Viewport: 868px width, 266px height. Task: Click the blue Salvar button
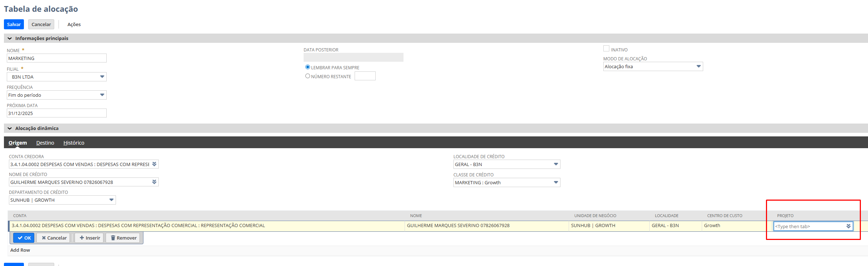coord(14,25)
